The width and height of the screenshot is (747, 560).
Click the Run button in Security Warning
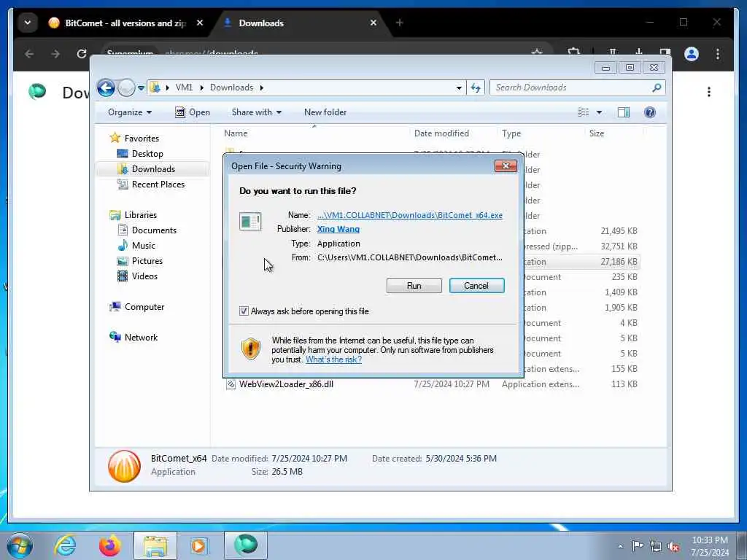(x=414, y=286)
